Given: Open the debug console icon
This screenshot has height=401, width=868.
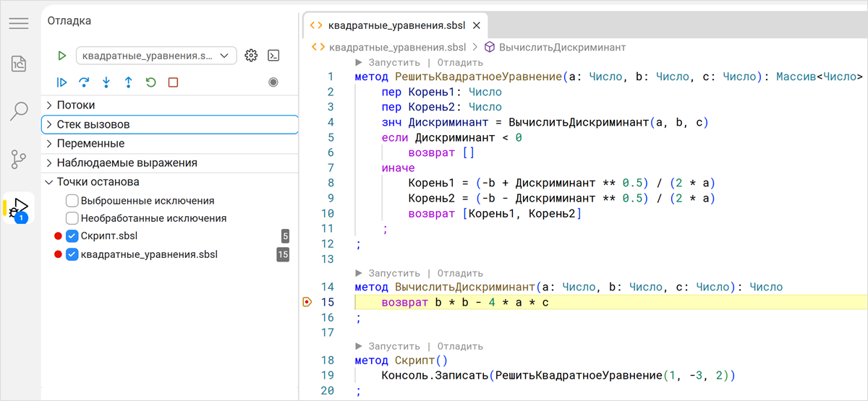Looking at the screenshot, I should (273, 56).
